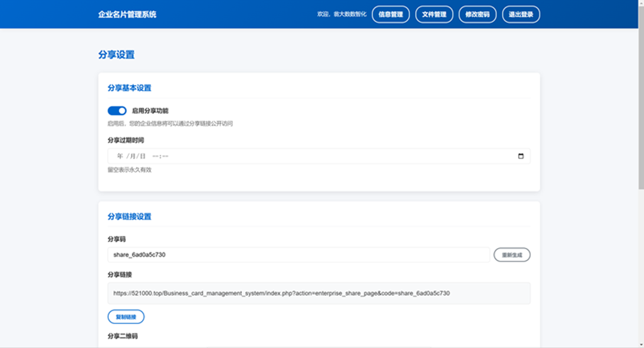This screenshot has width=644, height=348.
Task: Click the 分享设置 page heading
Action: [116, 55]
